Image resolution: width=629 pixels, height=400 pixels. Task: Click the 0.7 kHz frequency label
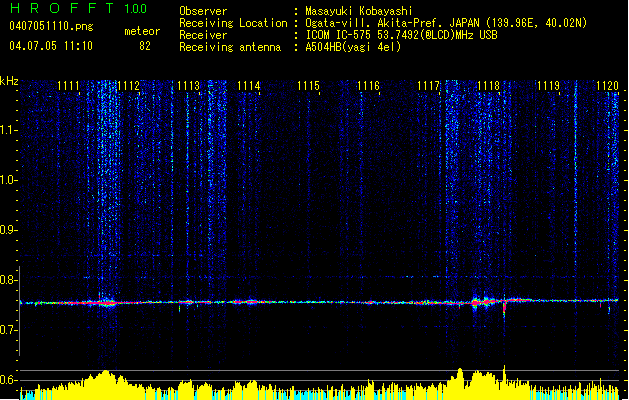point(8,330)
